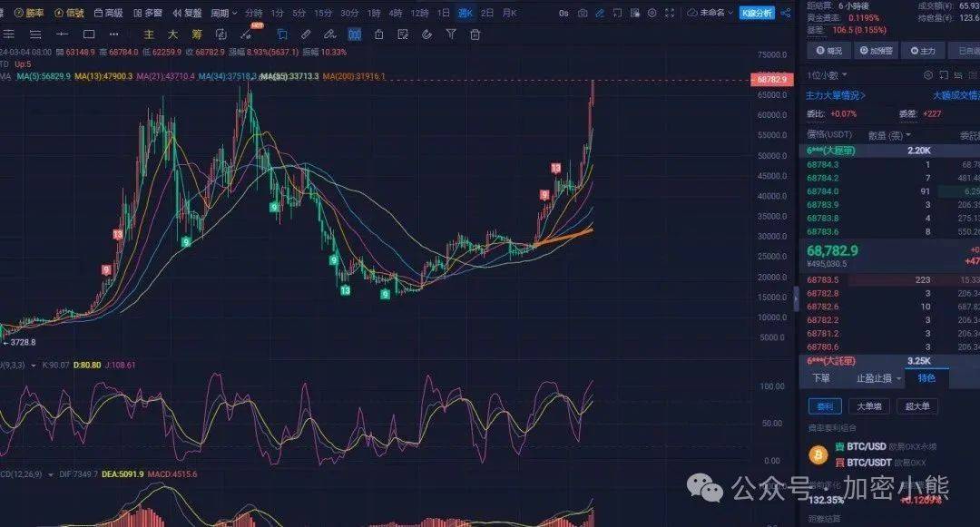Select the 4時 timeframe
This screenshot has height=527, width=980.
[396, 13]
